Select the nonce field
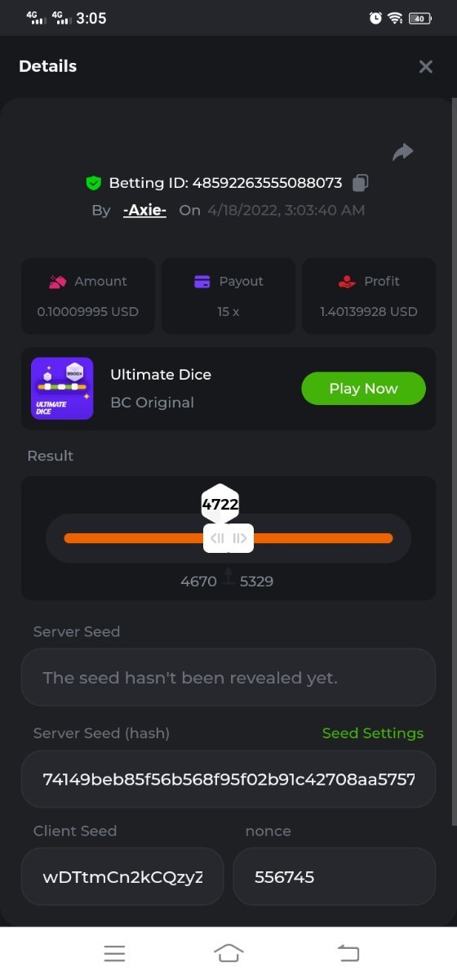This screenshot has width=457, height=980. tap(335, 877)
